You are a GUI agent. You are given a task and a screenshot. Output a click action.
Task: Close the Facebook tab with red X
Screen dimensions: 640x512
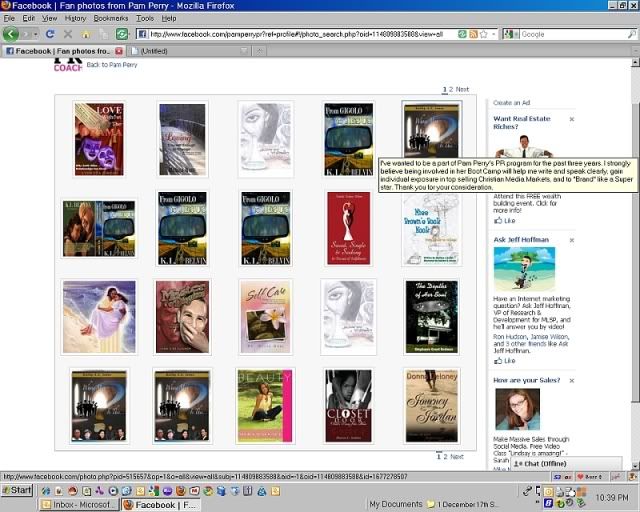click(119, 51)
